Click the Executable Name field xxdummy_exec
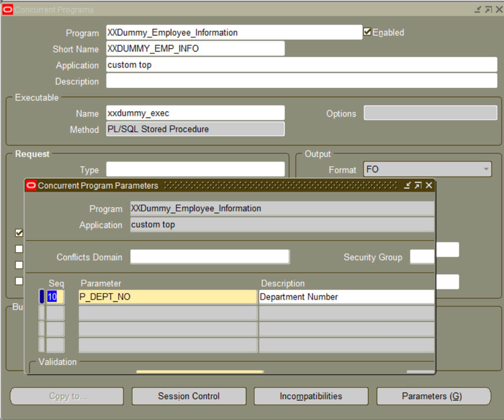Screen dimensions: 504x420 click(195, 113)
